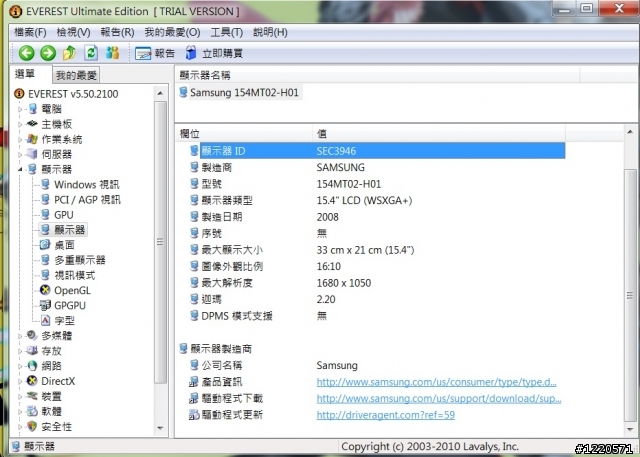Viewport: 640px width, 457px height.
Task: Expand the 伺服器 tree node
Action: coord(20,155)
